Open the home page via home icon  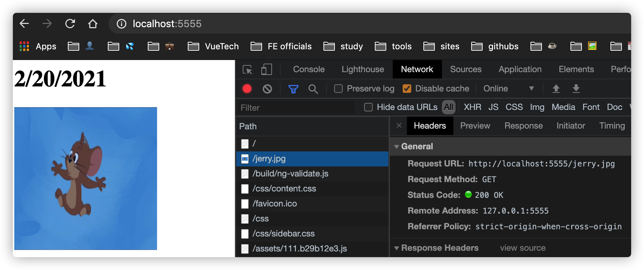(x=93, y=24)
